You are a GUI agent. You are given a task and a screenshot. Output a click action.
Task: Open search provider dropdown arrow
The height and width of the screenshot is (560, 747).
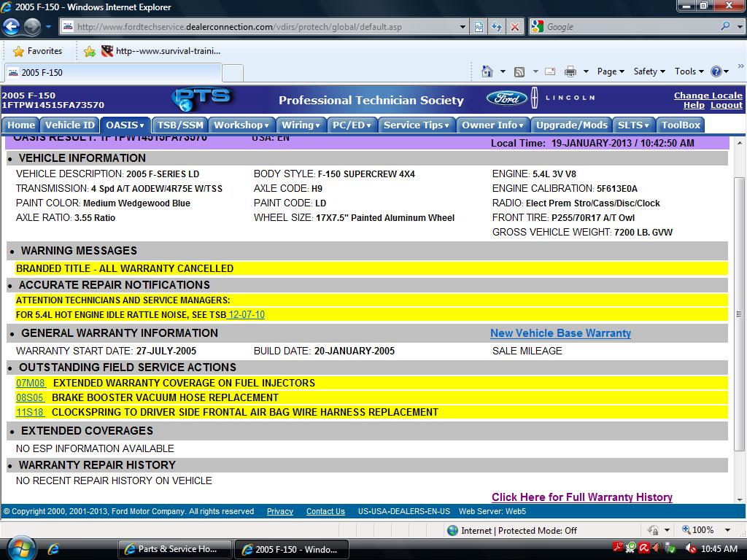pyautogui.click(x=740, y=27)
